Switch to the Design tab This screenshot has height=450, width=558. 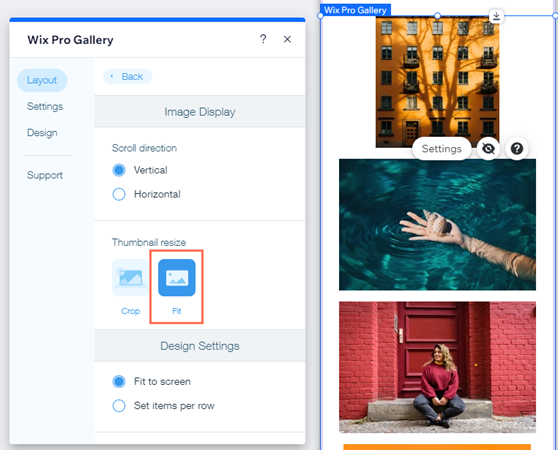point(42,133)
